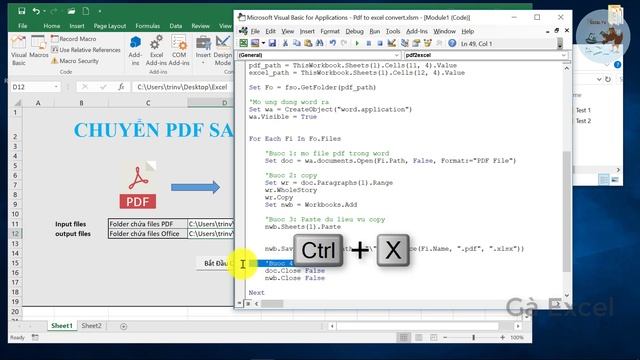Open the VBA Edit menu

(270, 31)
